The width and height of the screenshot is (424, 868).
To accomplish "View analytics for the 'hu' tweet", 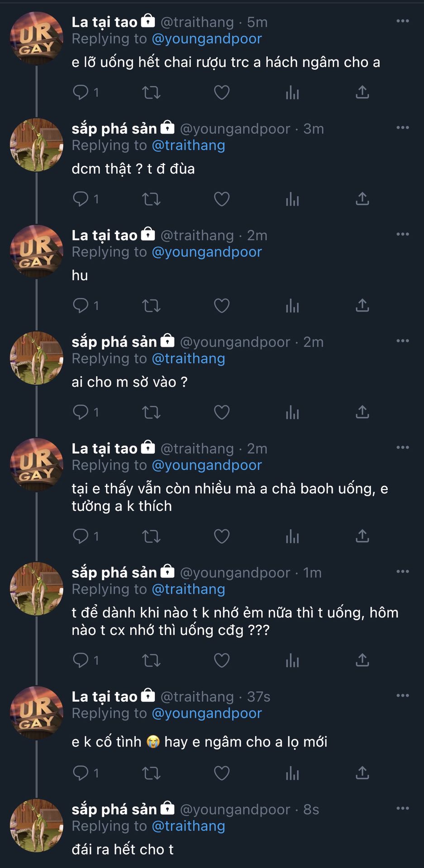I will coord(292,306).
